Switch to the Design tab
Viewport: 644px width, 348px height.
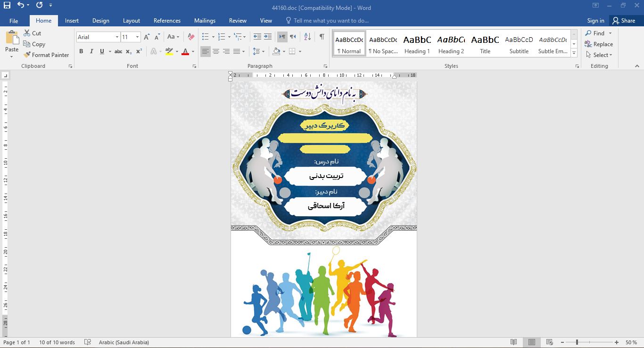[x=101, y=21]
